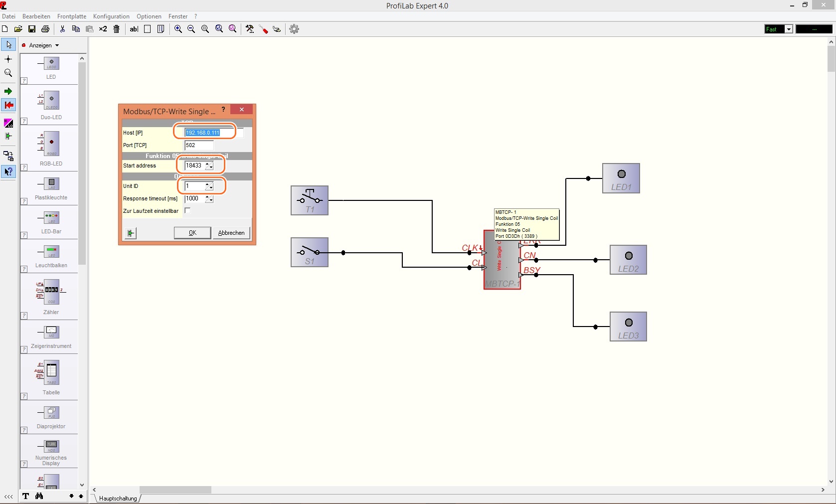Zoom in on the circuit
This screenshot has width=836, height=504.
178,29
